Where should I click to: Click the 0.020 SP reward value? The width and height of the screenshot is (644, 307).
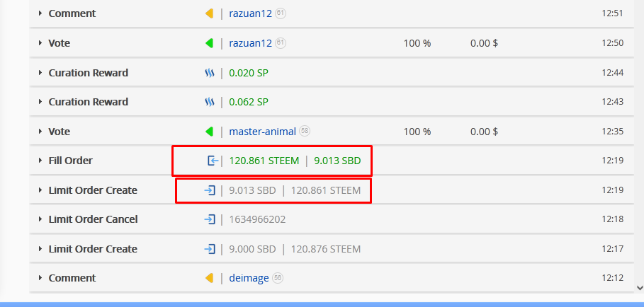pyautogui.click(x=249, y=73)
